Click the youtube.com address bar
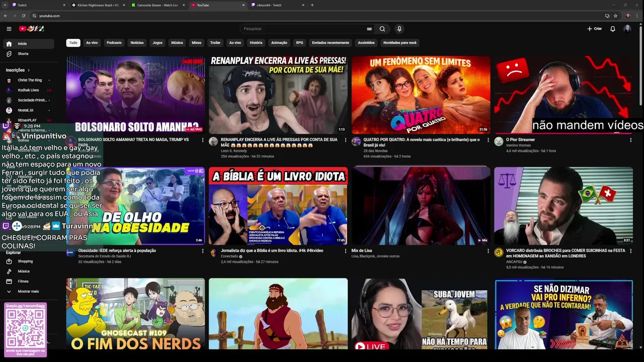 [317, 16]
